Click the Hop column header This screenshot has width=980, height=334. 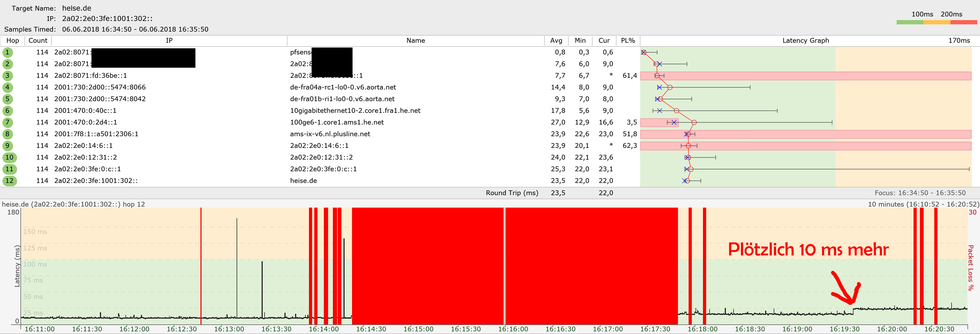(x=12, y=41)
